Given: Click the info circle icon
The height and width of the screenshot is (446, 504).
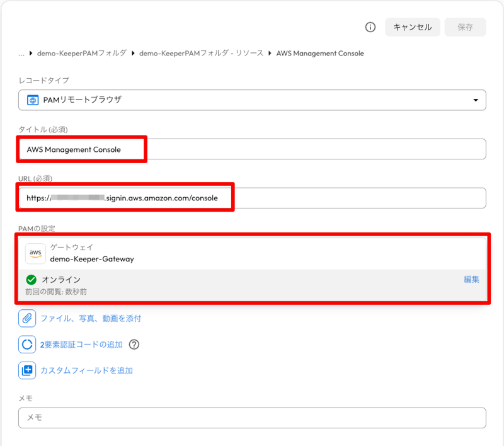Looking at the screenshot, I should coord(370,27).
